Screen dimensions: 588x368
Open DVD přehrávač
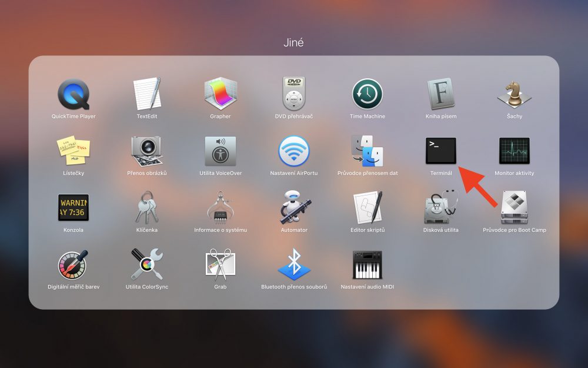click(293, 92)
